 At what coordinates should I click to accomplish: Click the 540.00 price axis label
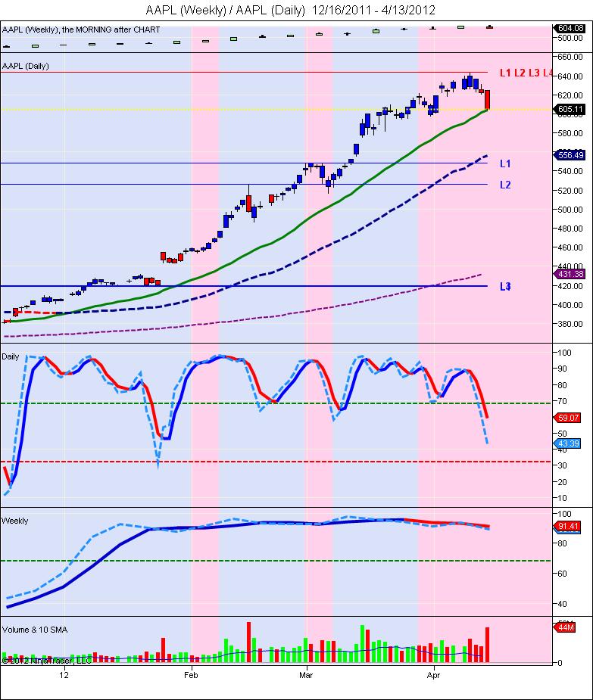tap(570, 171)
